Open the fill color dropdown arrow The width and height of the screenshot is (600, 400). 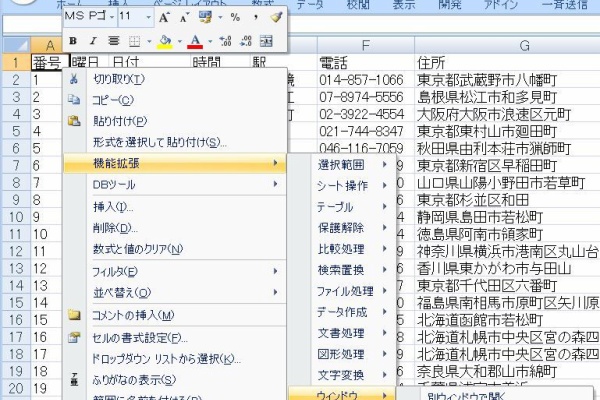(x=179, y=41)
